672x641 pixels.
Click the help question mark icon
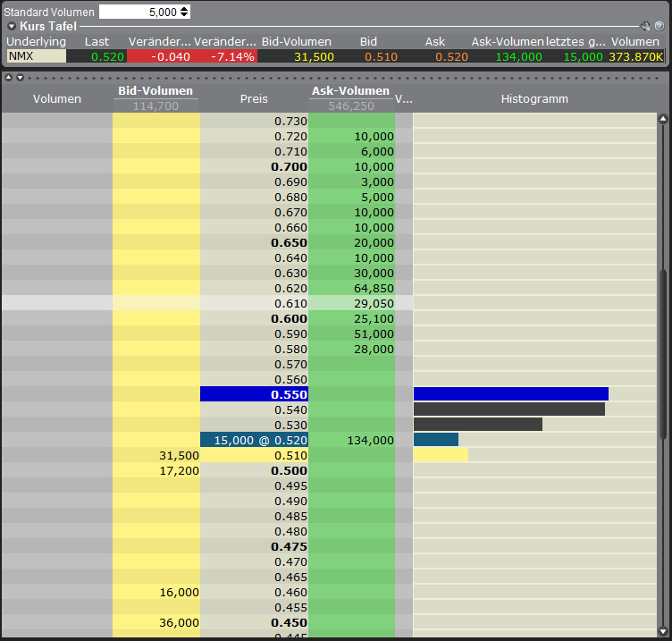pyautogui.click(x=659, y=27)
